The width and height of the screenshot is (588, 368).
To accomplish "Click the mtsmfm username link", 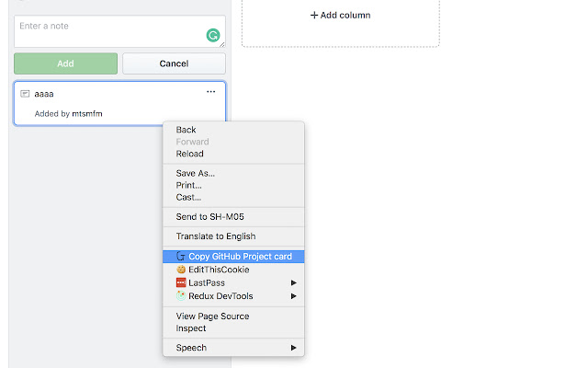I will click(87, 113).
